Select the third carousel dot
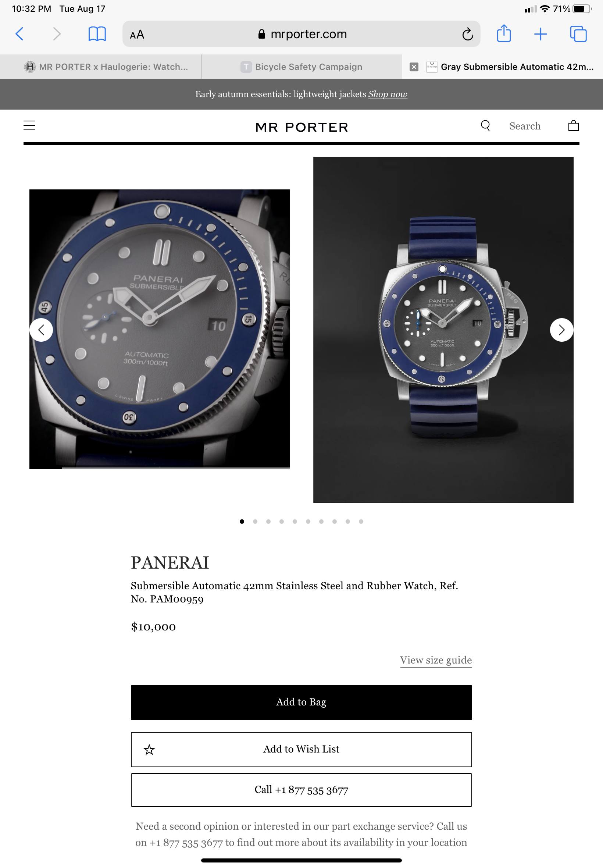The image size is (603, 868). pos(268,521)
